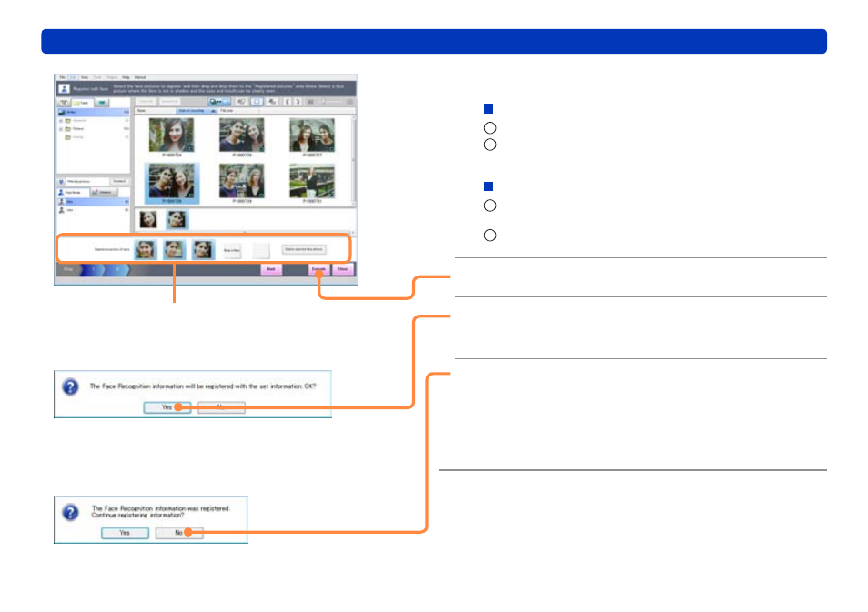Click the pink Back button
Viewport: 868px width, 612px height.
tap(271, 269)
